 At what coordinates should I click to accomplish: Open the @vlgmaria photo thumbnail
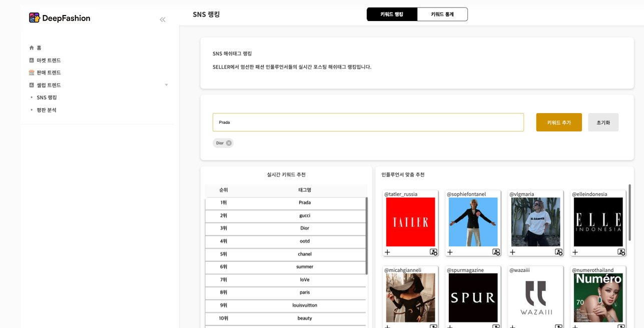(535, 222)
